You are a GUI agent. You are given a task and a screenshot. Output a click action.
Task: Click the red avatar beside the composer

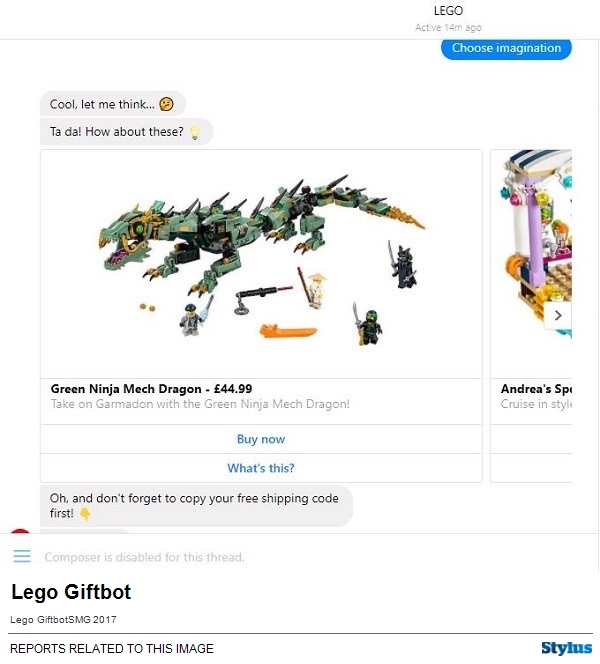(x=19, y=535)
